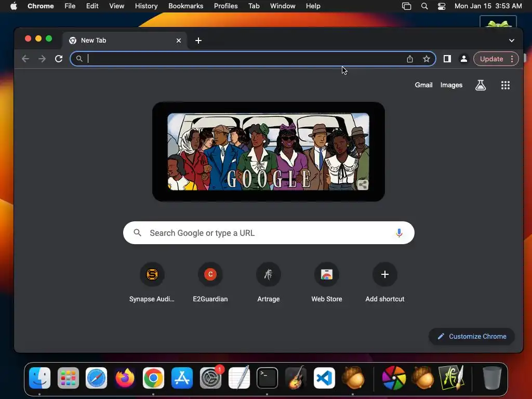Open ArtRage app in the Dock
The image size is (532, 399).
tap(451, 378)
